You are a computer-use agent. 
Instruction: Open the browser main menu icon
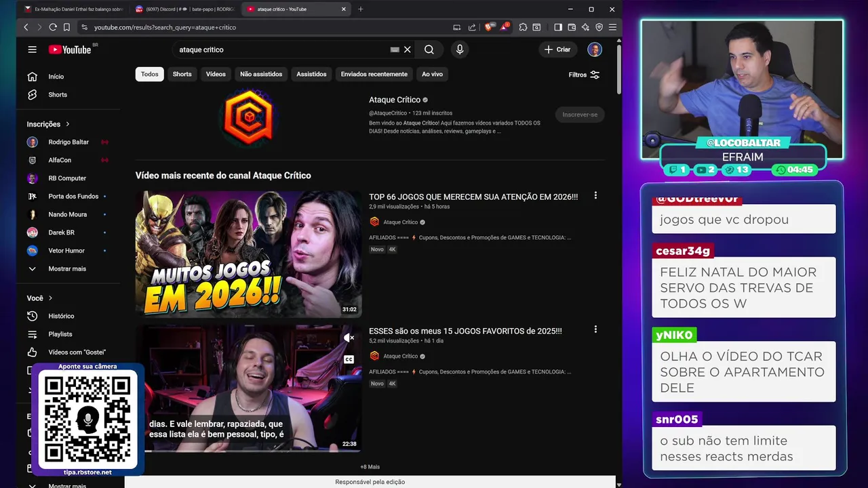tap(612, 27)
